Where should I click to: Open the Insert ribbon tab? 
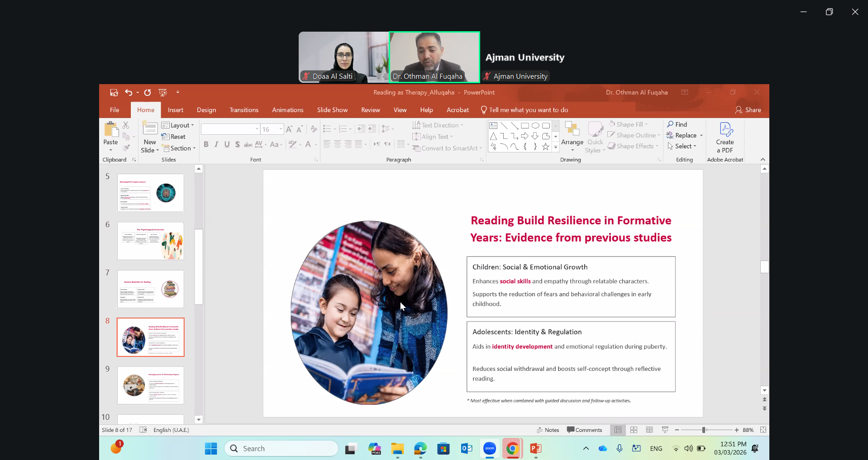point(175,110)
